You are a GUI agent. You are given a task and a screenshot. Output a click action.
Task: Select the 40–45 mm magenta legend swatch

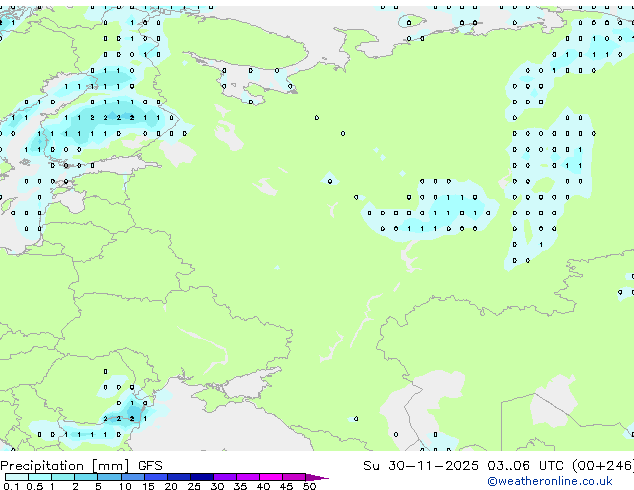[x=271, y=477]
